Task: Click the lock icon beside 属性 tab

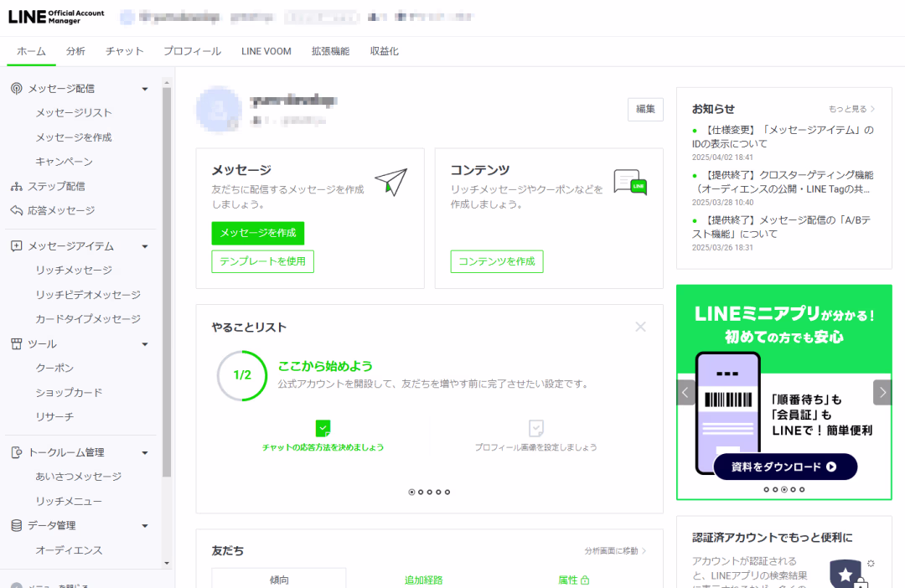Action: (x=585, y=580)
